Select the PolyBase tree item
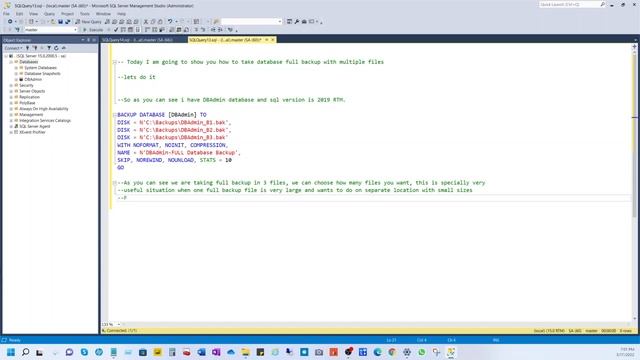 click(27, 103)
